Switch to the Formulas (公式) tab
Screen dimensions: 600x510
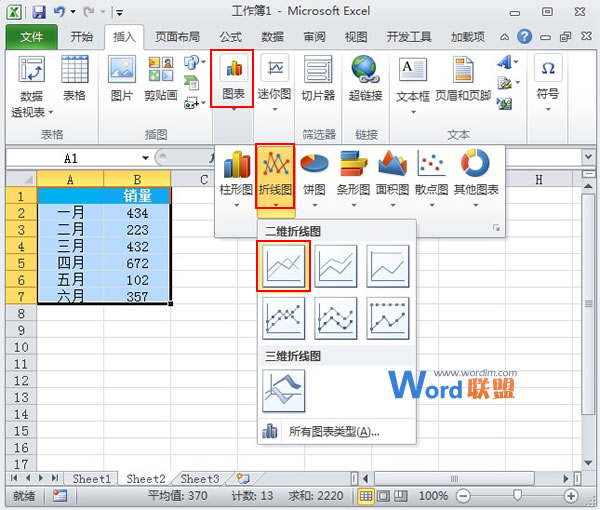[x=231, y=37]
